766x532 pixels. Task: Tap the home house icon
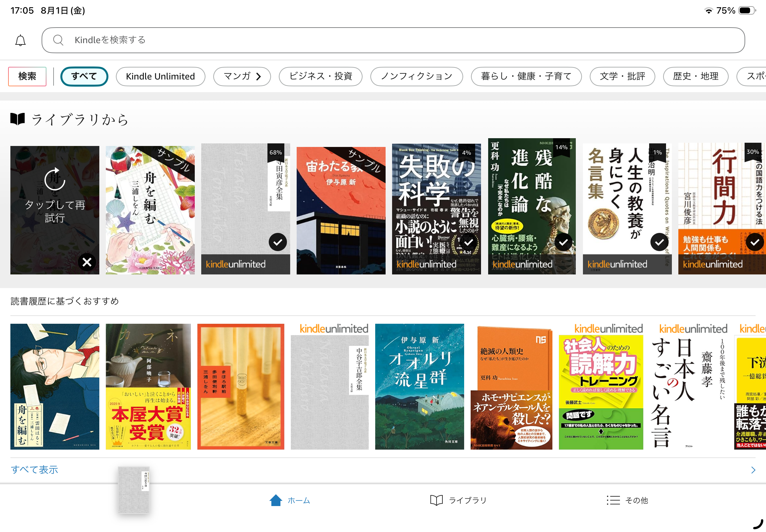(276, 500)
